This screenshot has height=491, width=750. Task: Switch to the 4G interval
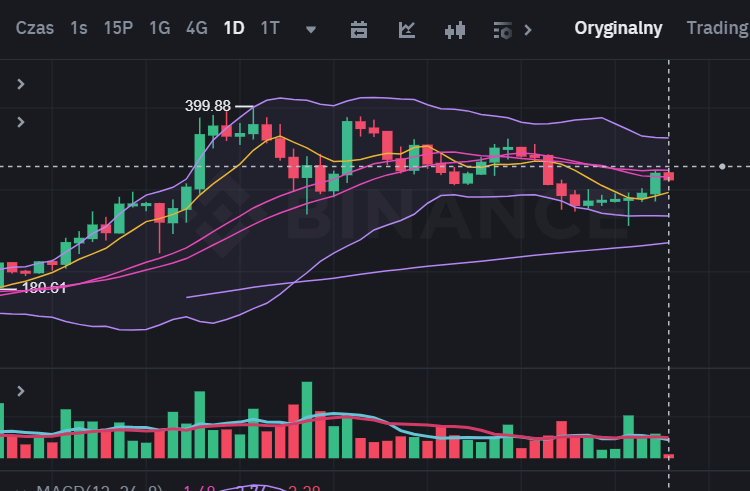pyautogui.click(x=197, y=28)
